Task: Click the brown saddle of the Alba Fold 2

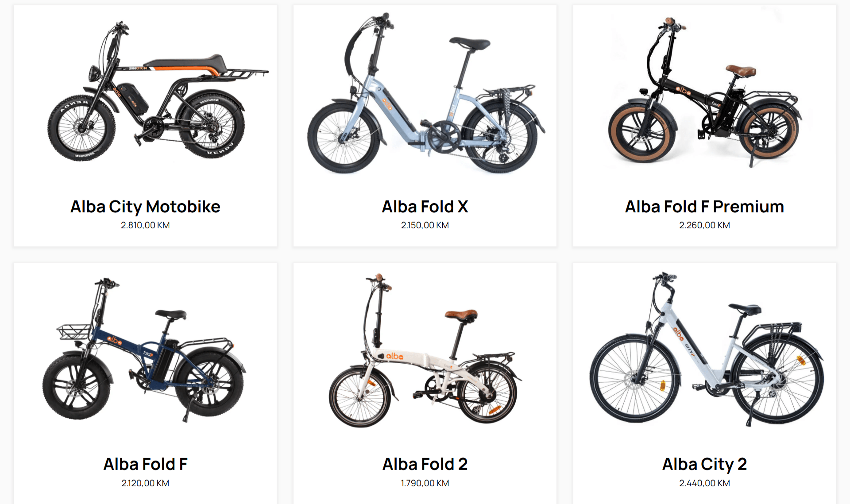Action: coord(461,315)
